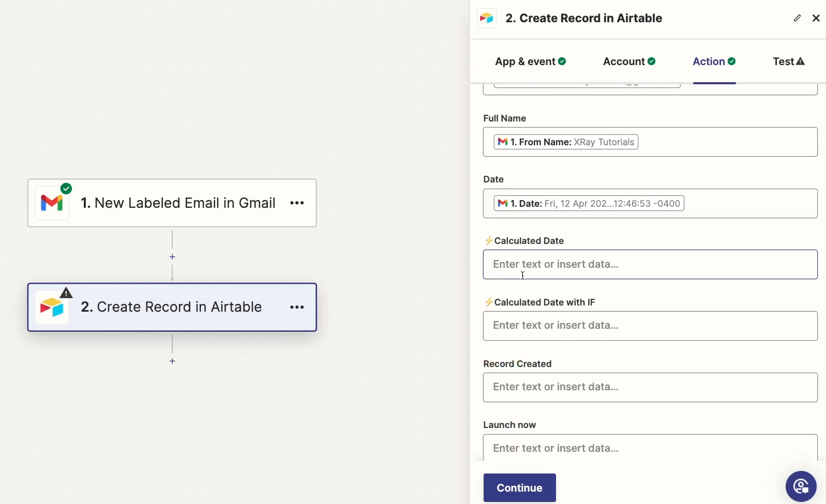Viewport: 826px width, 504px height.
Task: Click the Gmail icon in the Date pill
Action: pyautogui.click(x=503, y=203)
